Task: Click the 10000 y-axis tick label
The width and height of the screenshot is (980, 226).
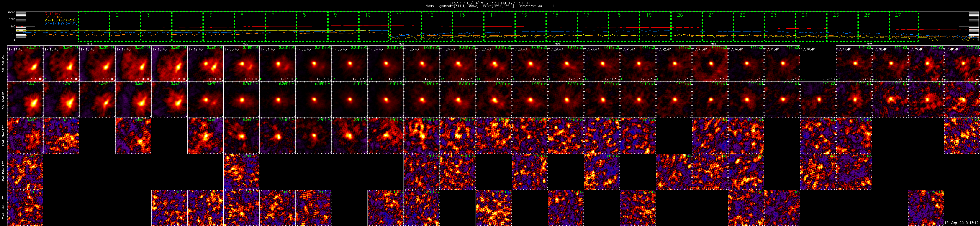Action: tap(12, 13)
